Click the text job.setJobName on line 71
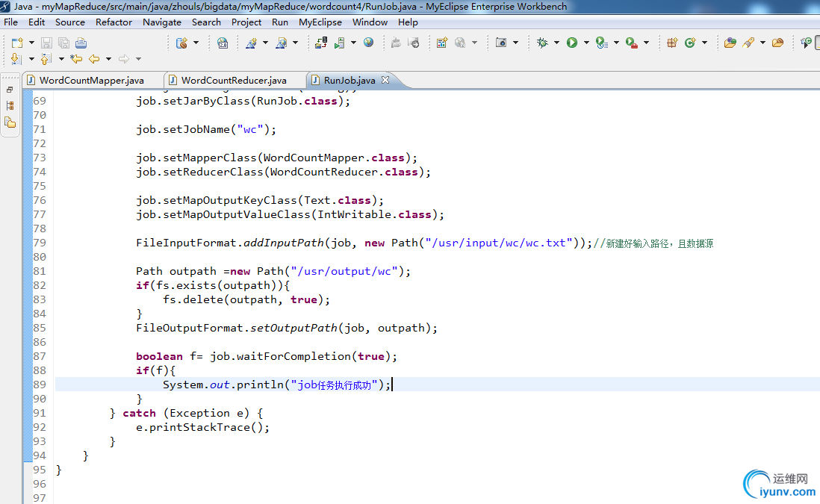Viewport: 820px width, 504px height. [183, 129]
